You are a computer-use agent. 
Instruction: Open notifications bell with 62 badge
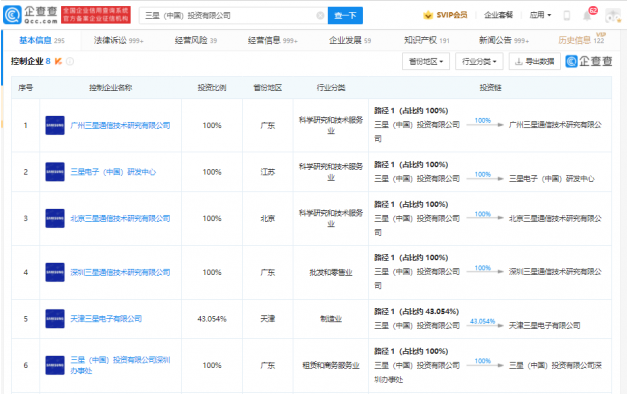(x=587, y=16)
